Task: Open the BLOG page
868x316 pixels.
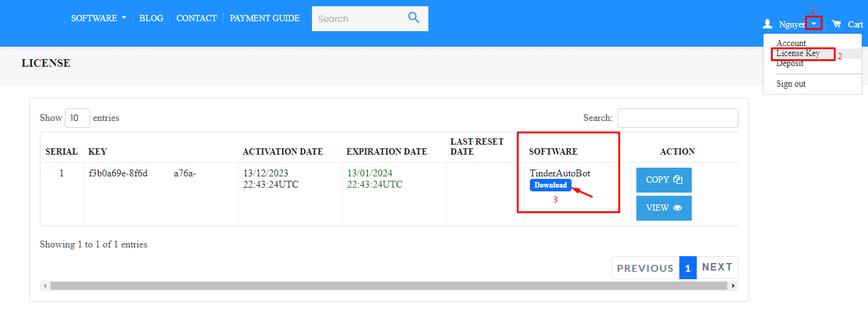Action: click(x=151, y=18)
